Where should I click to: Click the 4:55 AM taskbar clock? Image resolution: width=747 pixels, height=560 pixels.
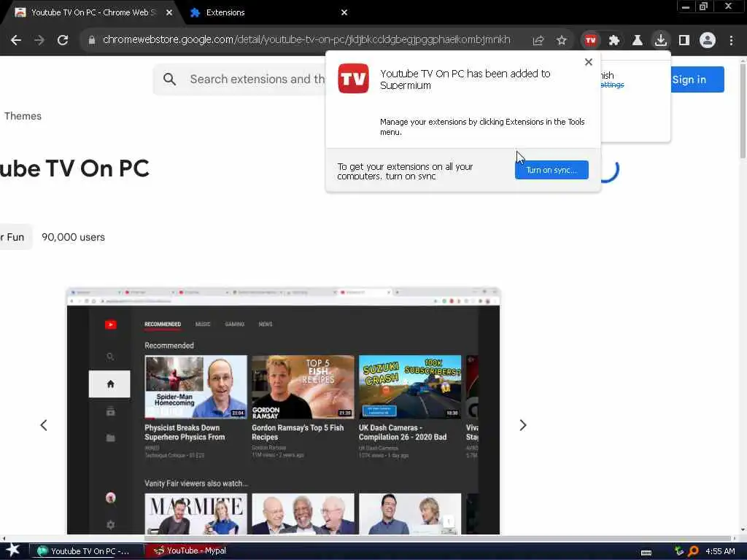720,551
